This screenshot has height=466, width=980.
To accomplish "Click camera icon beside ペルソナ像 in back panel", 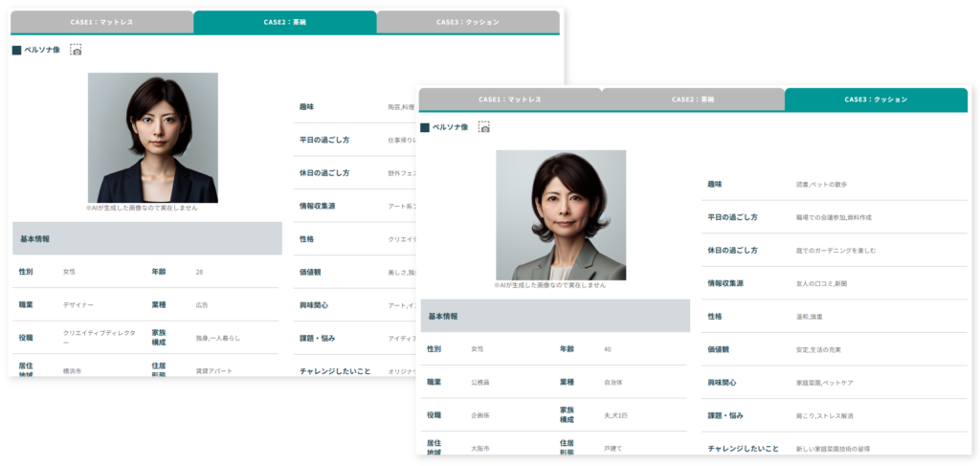I will (76, 50).
